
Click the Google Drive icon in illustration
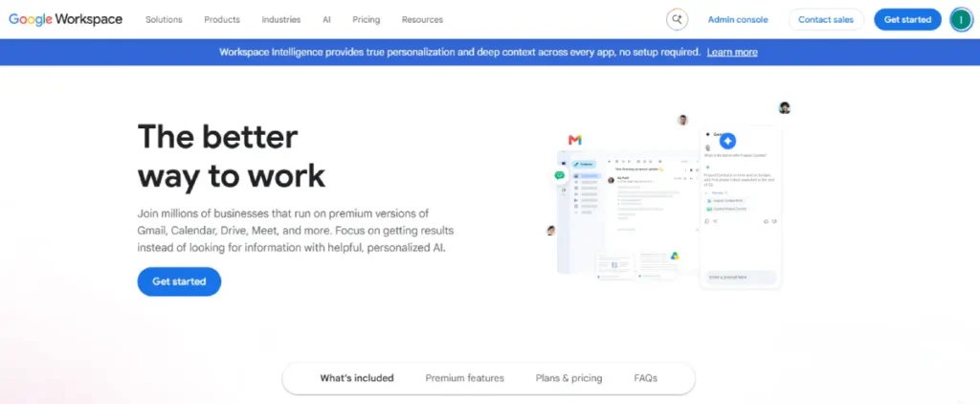point(675,256)
